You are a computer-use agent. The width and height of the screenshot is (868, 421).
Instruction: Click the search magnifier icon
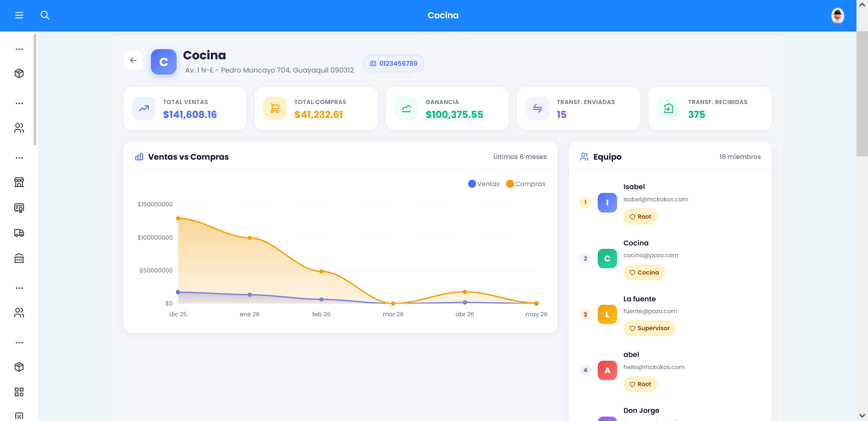(45, 15)
